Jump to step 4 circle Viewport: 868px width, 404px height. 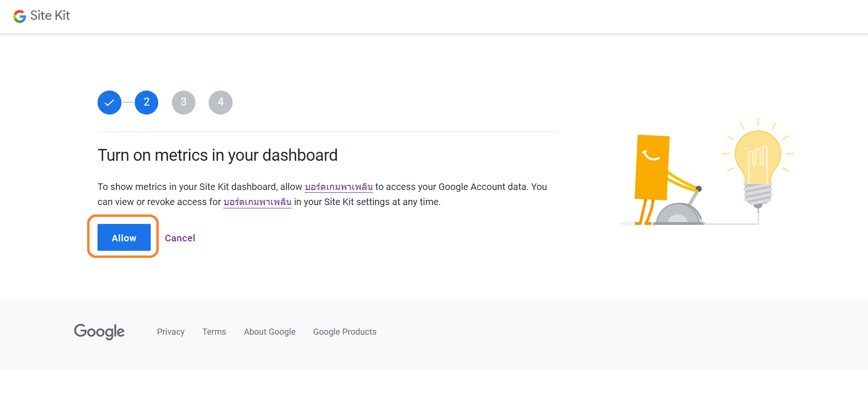tap(220, 102)
